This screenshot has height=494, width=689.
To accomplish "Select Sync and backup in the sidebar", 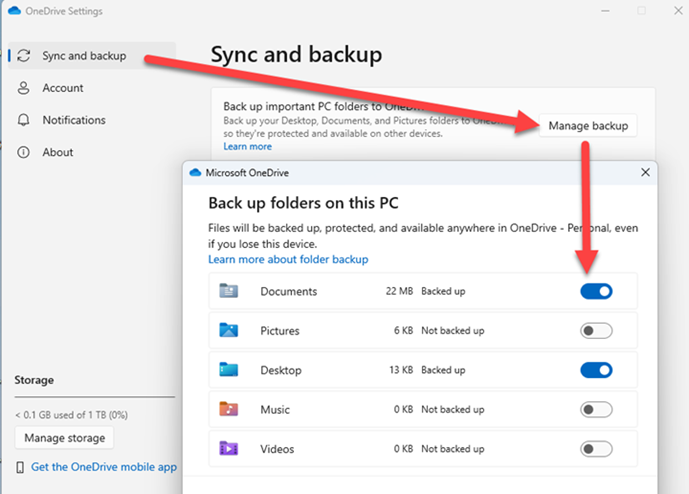I will 84,56.
